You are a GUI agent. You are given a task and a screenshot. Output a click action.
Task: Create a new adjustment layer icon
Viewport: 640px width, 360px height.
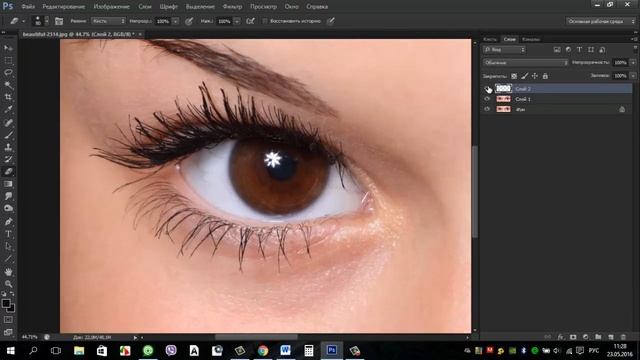pos(586,337)
